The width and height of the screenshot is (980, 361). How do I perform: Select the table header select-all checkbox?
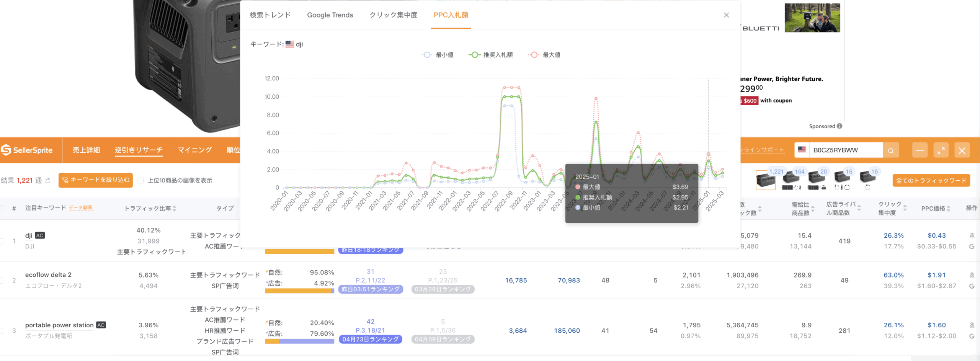(x=2, y=208)
